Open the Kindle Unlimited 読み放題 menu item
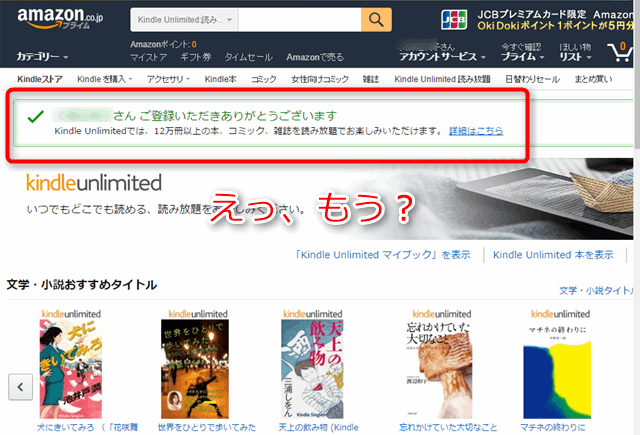 (442, 79)
